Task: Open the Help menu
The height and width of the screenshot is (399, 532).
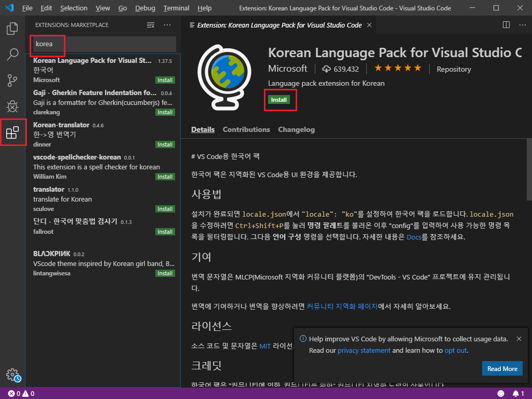Action: point(205,8)
